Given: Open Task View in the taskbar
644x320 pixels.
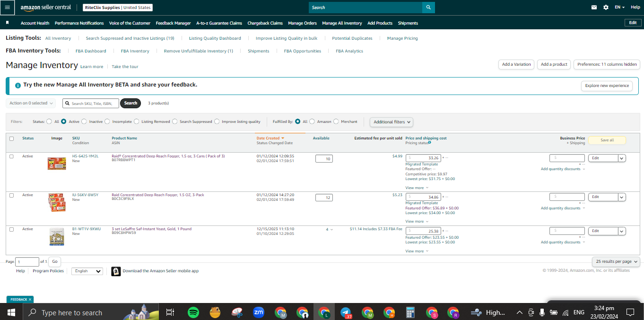Looking at the screenshot, I should (x=170, y=312).
